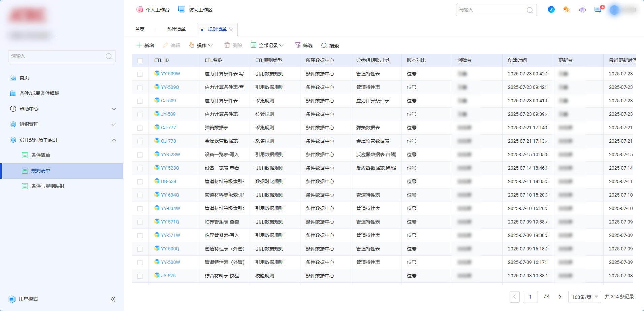Open the YY-571W record link
This screenshot has height=311, width=644.
coord(170,235)
